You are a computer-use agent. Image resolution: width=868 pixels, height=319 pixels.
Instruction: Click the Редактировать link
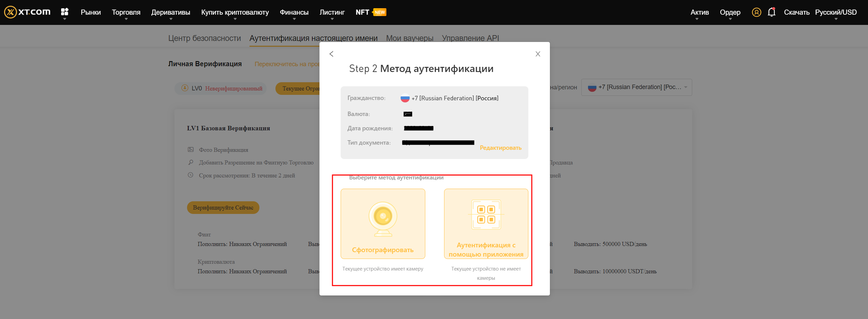point(500,148)
